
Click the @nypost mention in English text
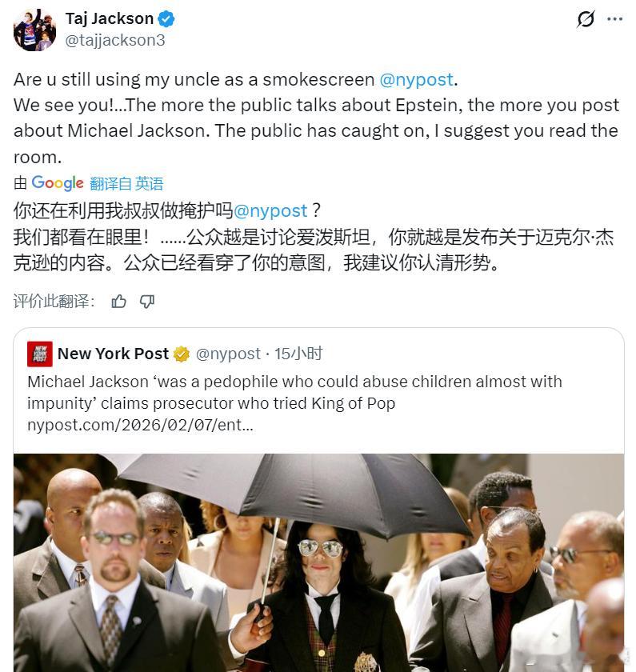(416, 80)
